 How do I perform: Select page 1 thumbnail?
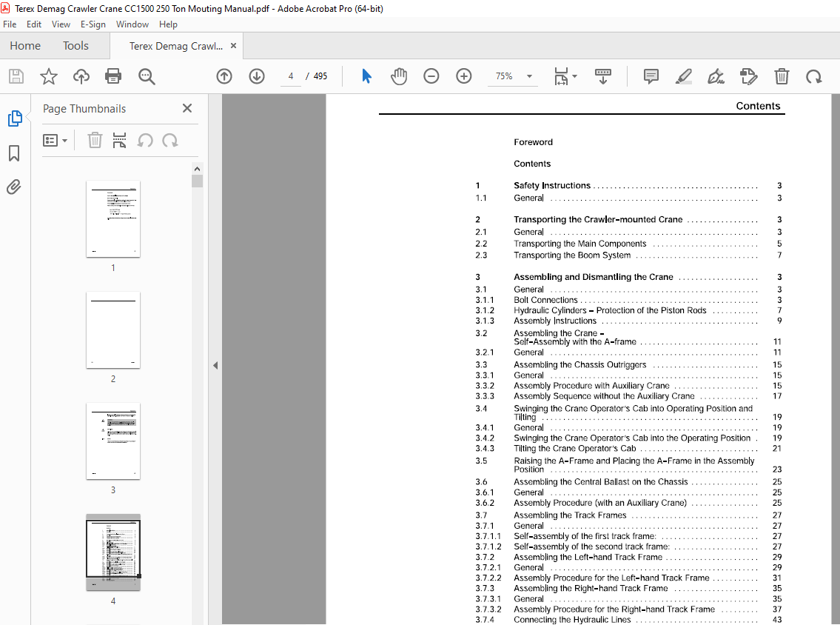pos(113,219)
